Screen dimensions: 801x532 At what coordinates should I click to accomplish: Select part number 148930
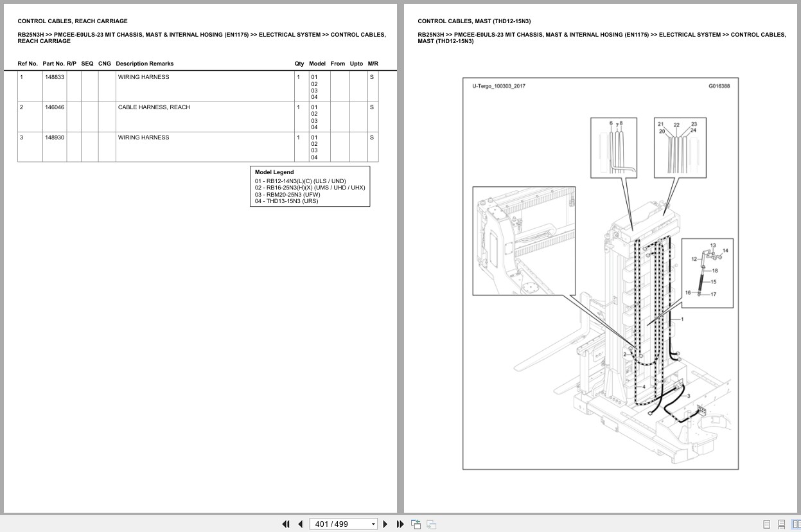pyautogui.click(x=54, y=137)
